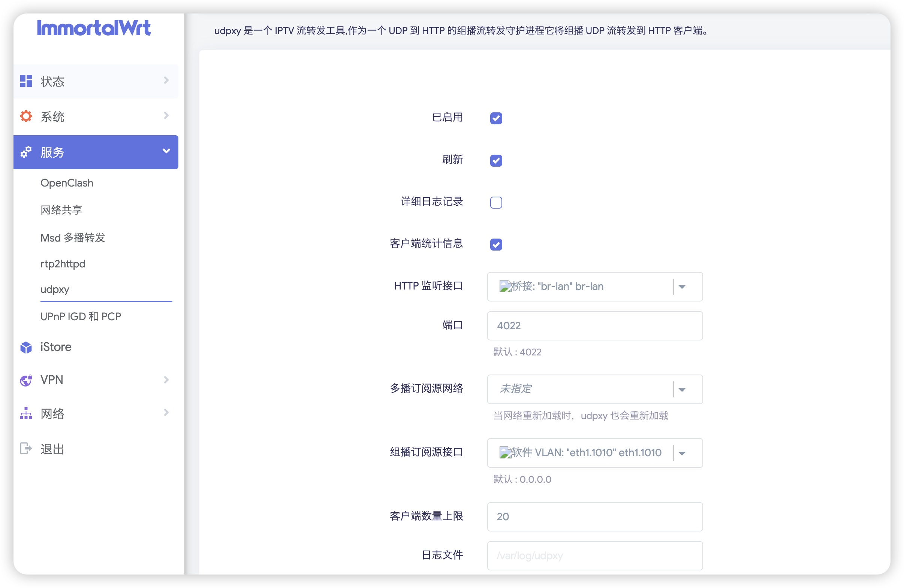The image size is (904, 588).
Task: Click the 状态 dashboard icon
Action: pyautogui.click(x=25, y=81)
